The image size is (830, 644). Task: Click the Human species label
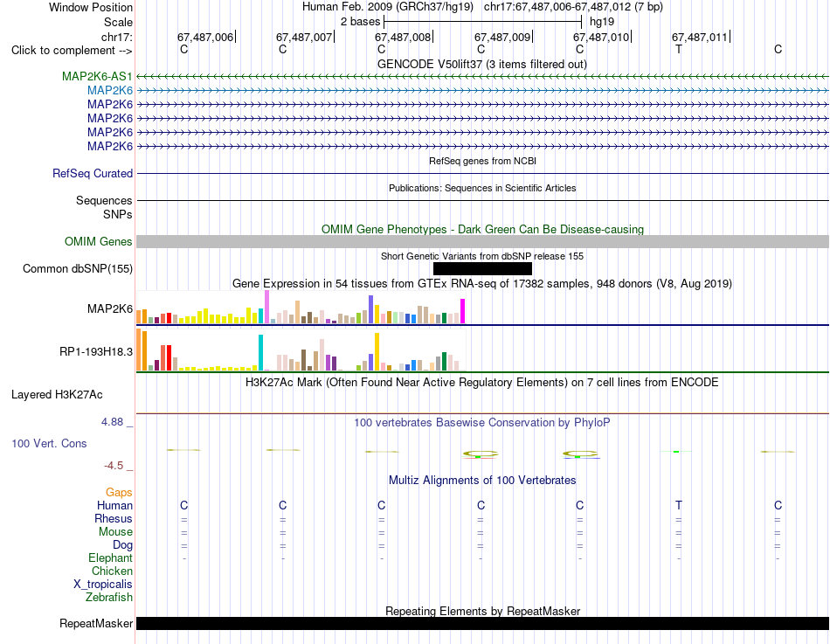(x=114, y=505)
